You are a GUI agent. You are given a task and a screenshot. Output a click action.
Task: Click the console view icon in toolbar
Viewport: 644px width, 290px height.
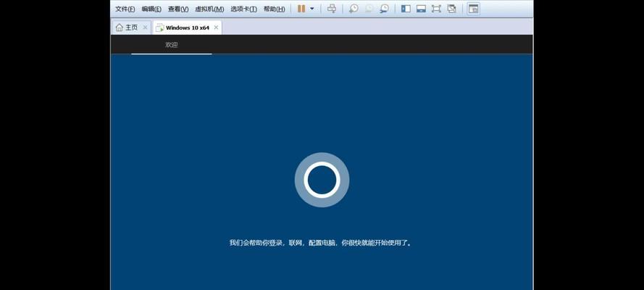coord(473,9)
